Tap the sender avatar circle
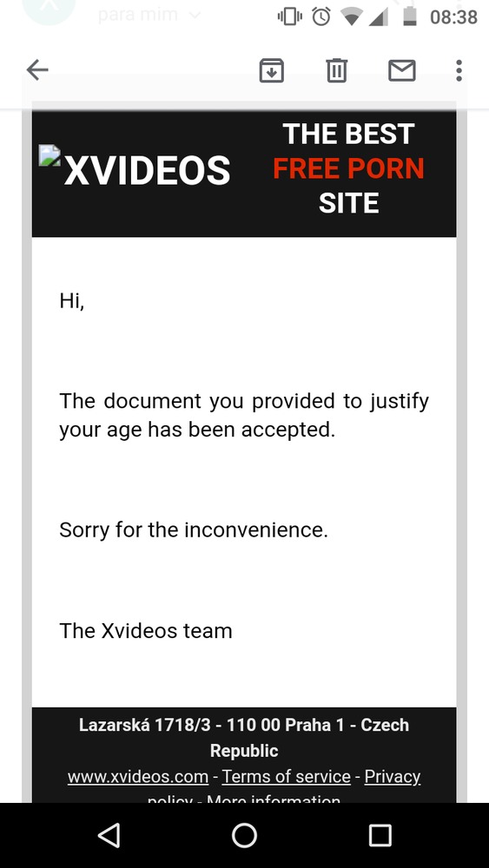The image size is (489, 868). (49, 10)
